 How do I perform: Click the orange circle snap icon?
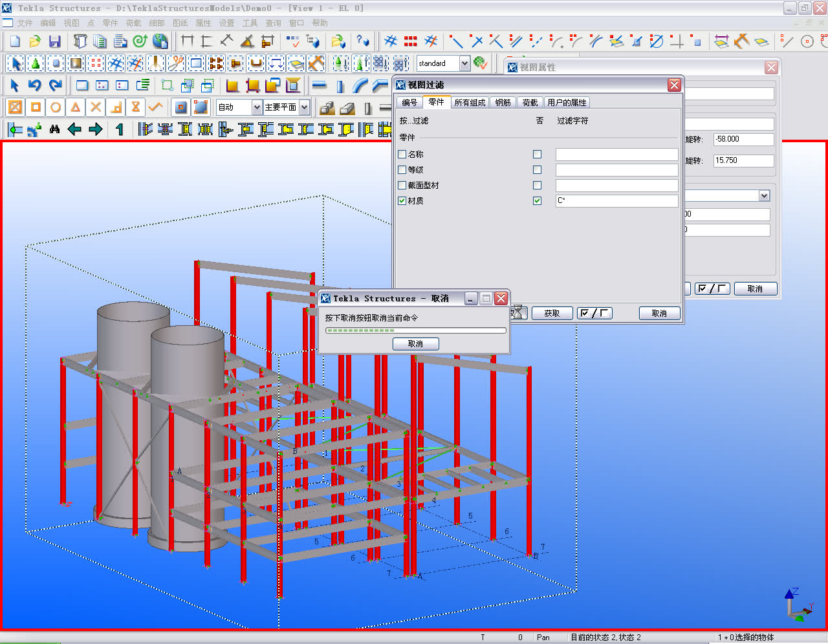click(56, 107)
